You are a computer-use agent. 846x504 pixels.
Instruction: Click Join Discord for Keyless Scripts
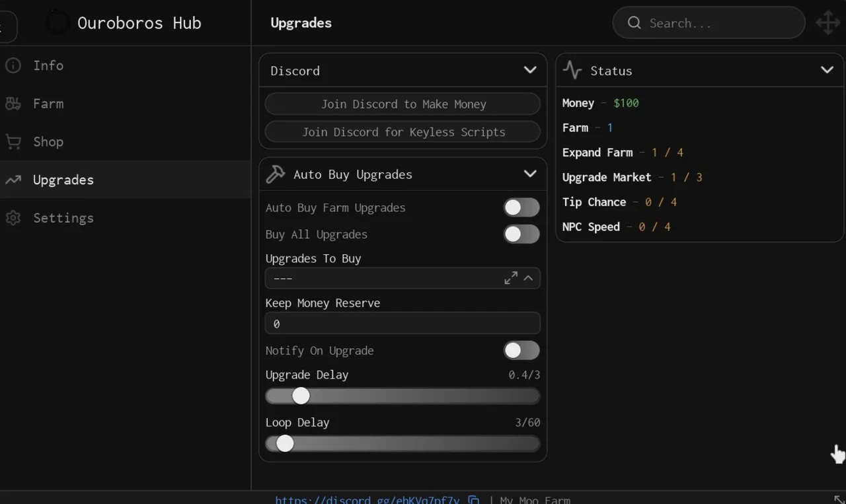(403, 131)
